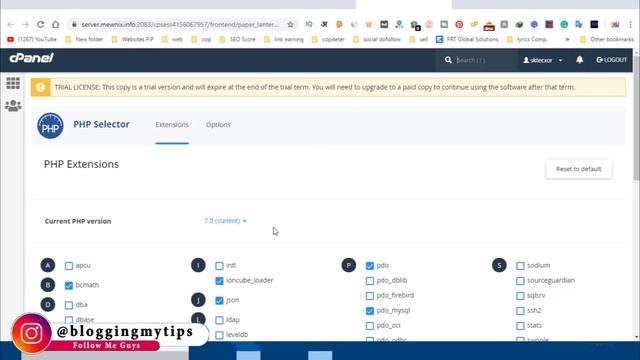Image resolution: width=640 pixels, height=360 pixels.
Task: Switch to the Options tab
Action: [x=218, y=124]
